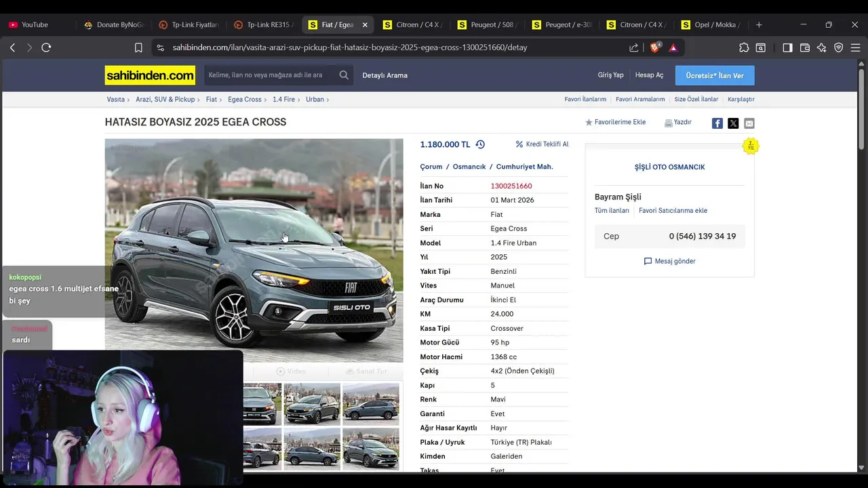Click the Osmancık location link
This screenshot has height=488, width=868.
click(469, 167)
